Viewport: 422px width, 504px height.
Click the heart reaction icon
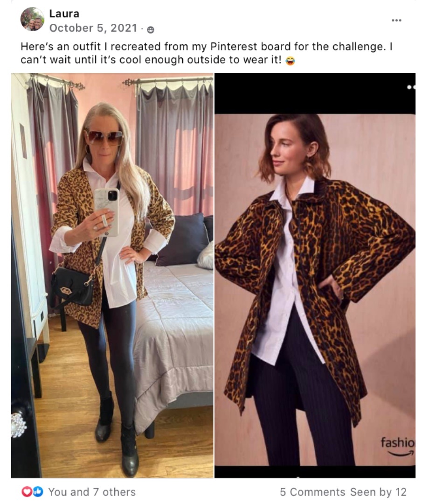26,492
